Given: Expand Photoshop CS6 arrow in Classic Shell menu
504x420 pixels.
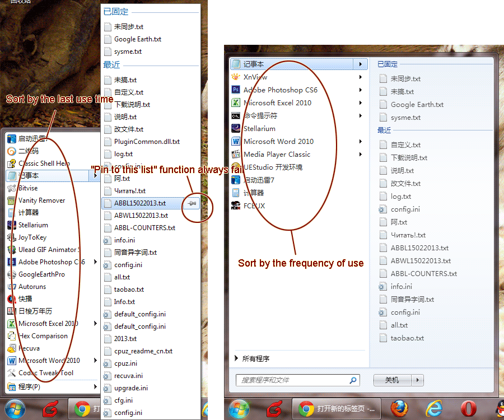Looking at the screenshot, I should pyautogui.click(x=95, y=262).
